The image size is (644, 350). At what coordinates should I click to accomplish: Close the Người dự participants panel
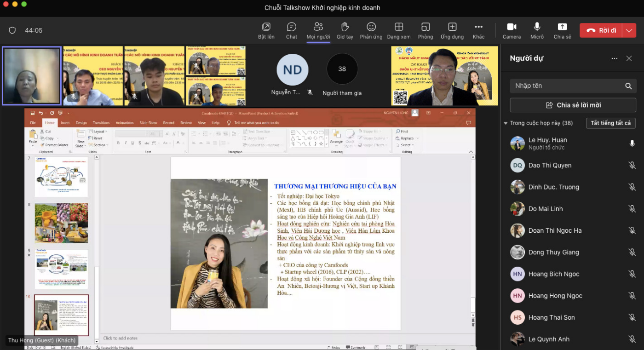[629, 58]
